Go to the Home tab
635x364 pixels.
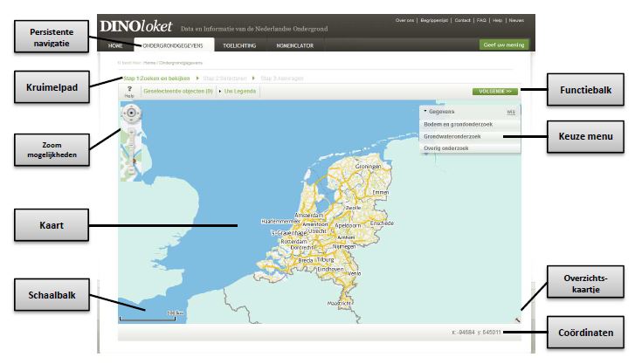click(x=116, y=45)
